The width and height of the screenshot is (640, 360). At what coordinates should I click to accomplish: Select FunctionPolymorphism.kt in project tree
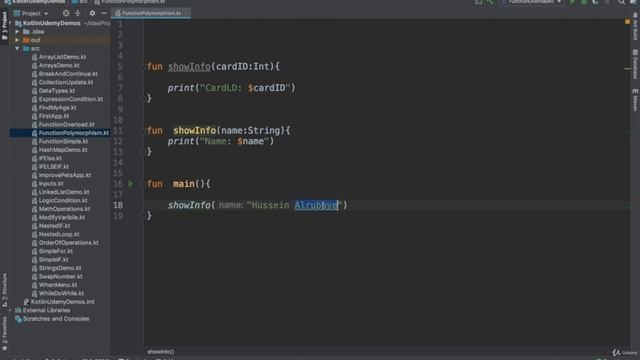pyautogui.click(x=73, y=133)
